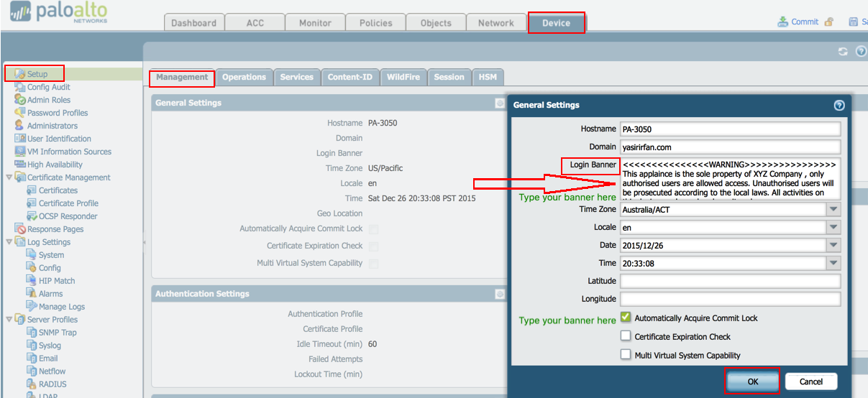Switch to the Services sub-tab
The height and width of the screenshot is (398, 868).
pos(297,77)
